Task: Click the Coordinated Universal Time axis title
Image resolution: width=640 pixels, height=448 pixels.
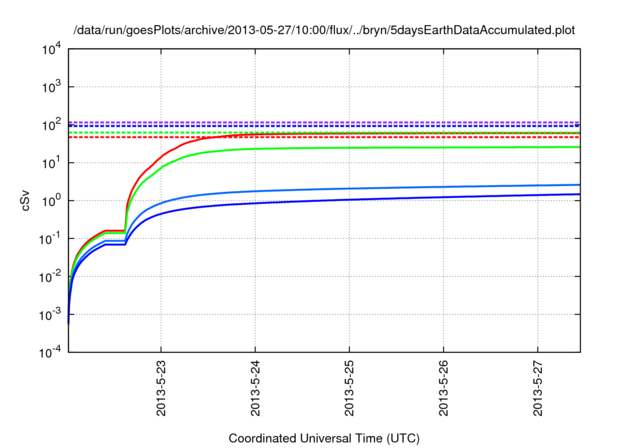Action: (324, 438)
